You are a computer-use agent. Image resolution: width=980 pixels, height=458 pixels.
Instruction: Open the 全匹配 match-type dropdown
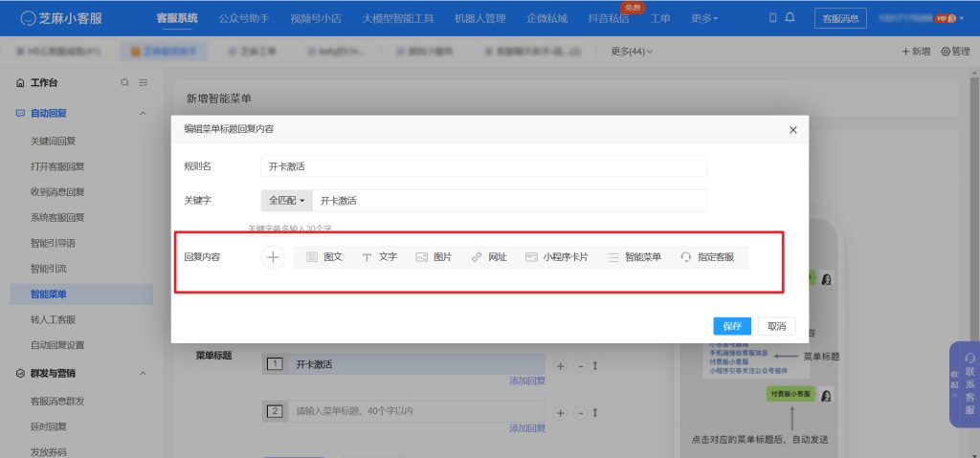click(286, 201)
